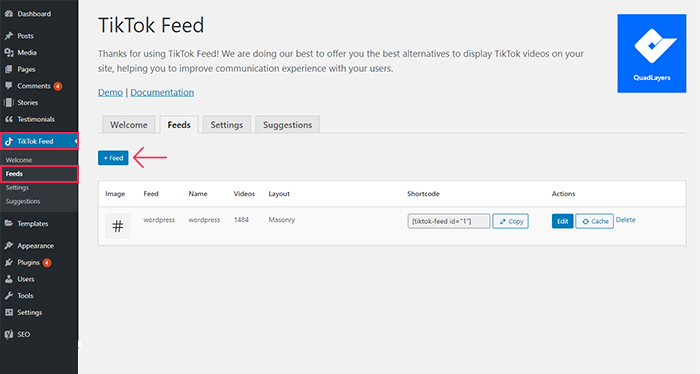Open the QuadLayers logo tile
700x374 pixels.
click(652, 54)
